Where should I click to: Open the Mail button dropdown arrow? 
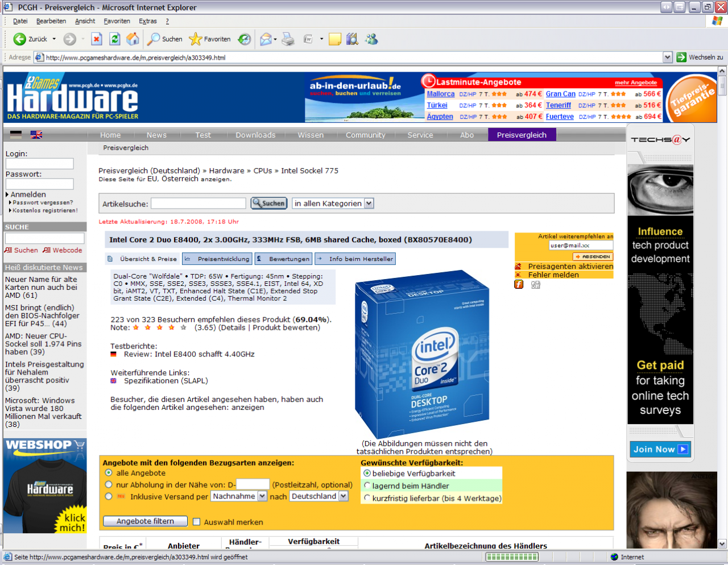(x=275, y=39)
